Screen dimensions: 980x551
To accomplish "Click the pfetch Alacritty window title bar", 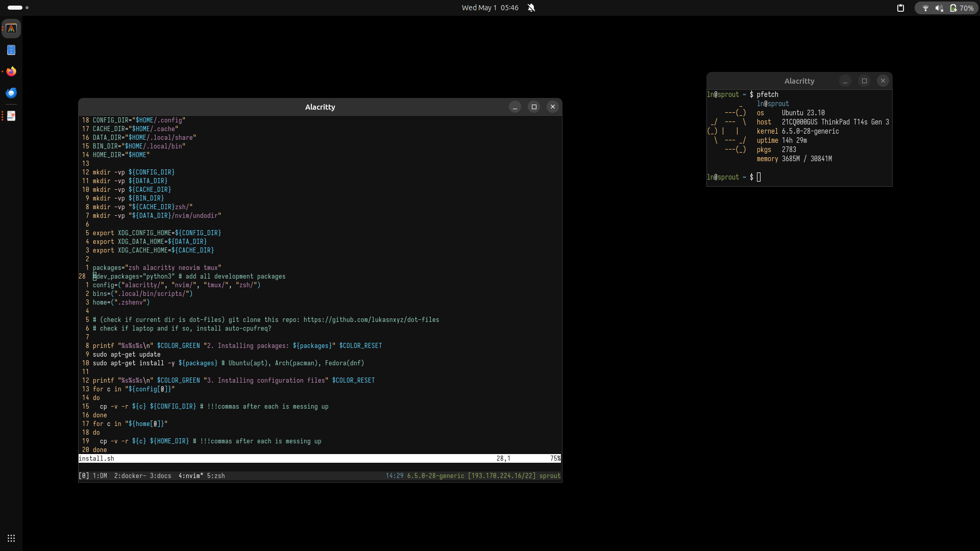I will click(799, 81).
